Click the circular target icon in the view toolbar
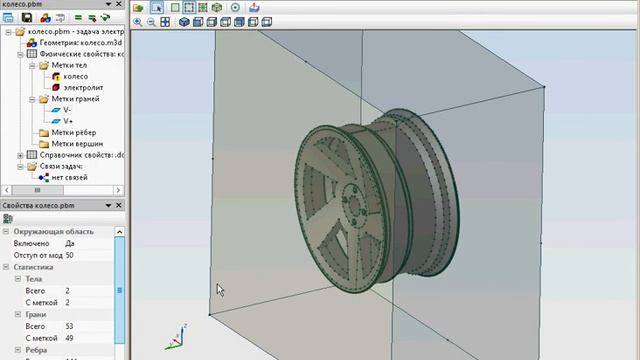The height and width of the screenshot is (360, 640). (236, 8)
